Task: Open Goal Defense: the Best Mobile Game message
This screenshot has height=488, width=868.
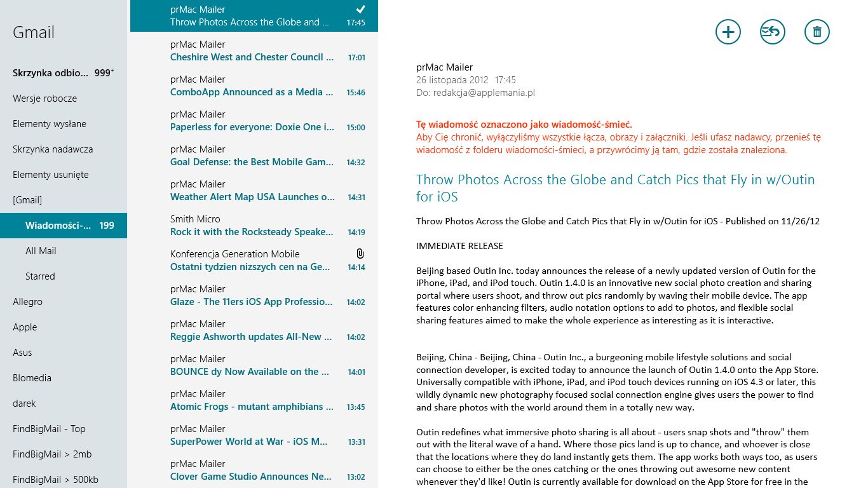Action: pos(254,156)
